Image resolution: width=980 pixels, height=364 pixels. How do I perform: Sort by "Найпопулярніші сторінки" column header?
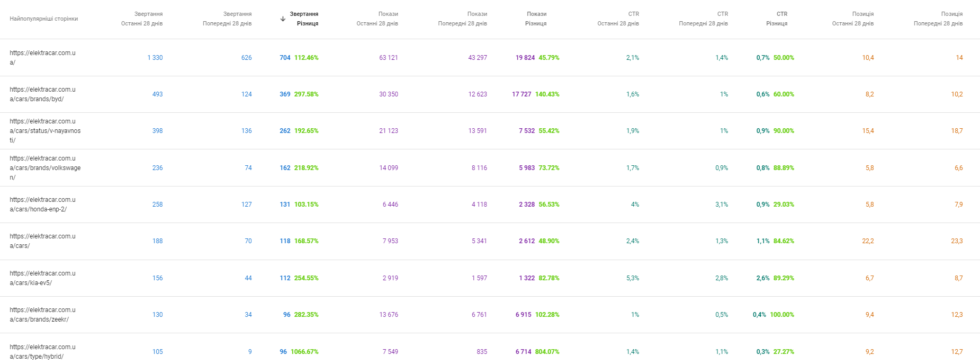(43, 19)
